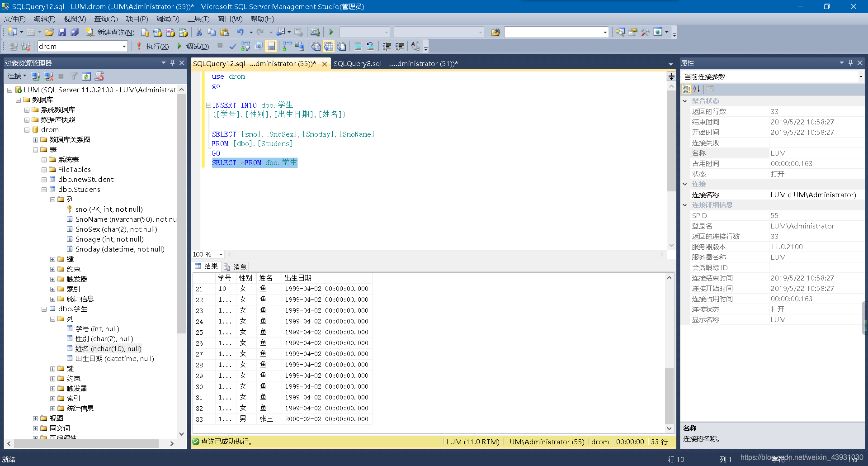Click the Uncomment selected lines icon
The width and height of the screenshot is (868, 466).
click(370, 46)
